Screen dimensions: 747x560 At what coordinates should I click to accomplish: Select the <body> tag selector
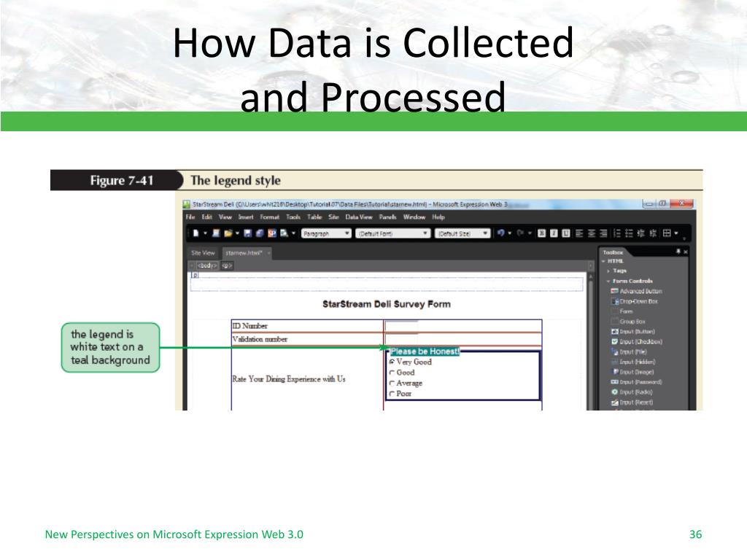pyautogui.click(x=207, y=265)
